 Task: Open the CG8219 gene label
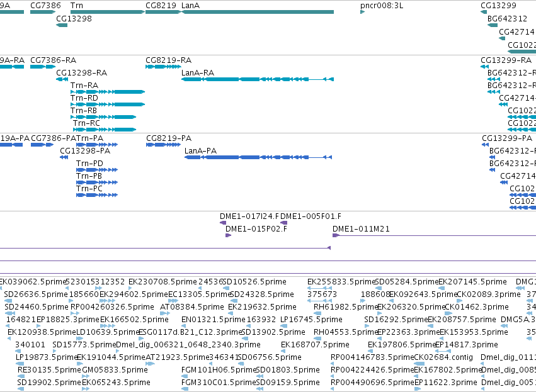click(161, 6)
